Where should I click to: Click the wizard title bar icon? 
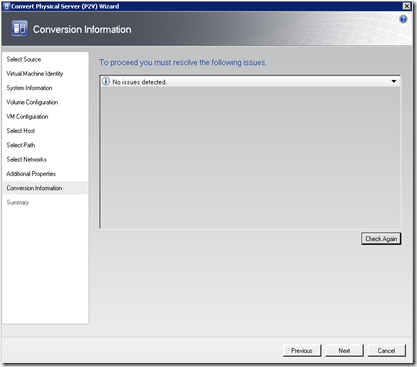pyautogui.click(x=6, y=6)
